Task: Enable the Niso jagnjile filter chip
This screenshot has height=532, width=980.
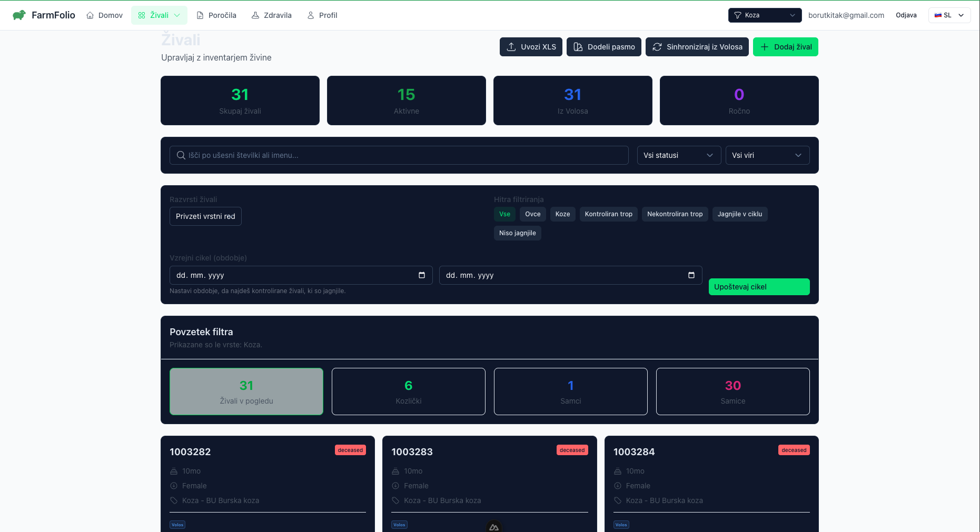Action: [517, 233]
